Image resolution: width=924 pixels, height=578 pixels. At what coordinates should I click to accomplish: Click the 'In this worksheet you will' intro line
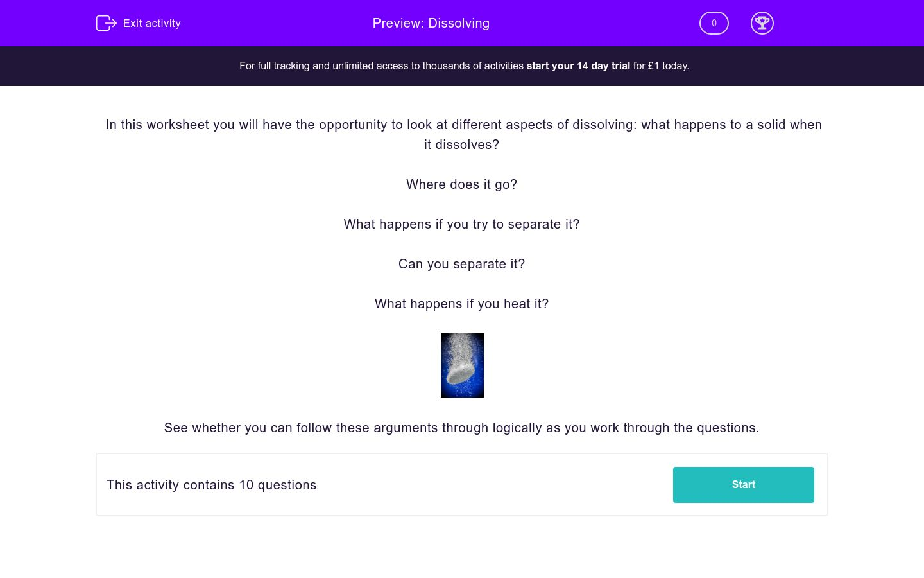[x=463, y=125]
